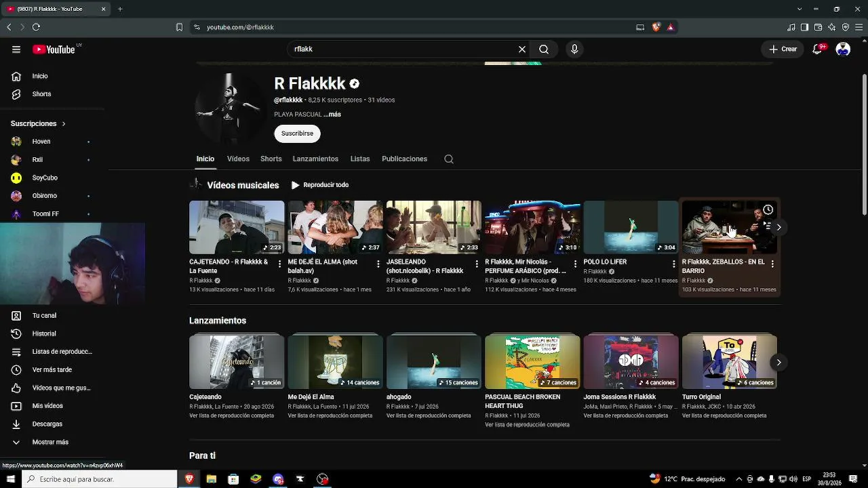868x488 pixels.
Task: Expand the channel description with ...más
Action: (x=332, y=115)
